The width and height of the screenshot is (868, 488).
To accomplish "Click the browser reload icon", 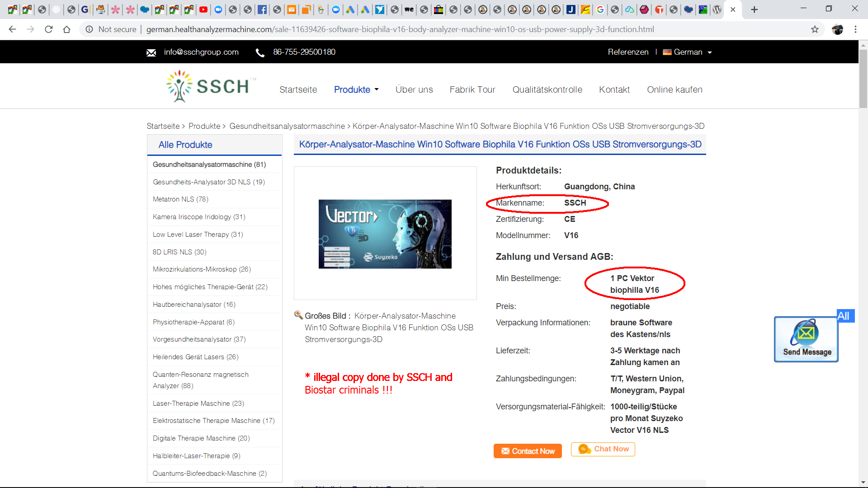I will [x=49, y=29].
